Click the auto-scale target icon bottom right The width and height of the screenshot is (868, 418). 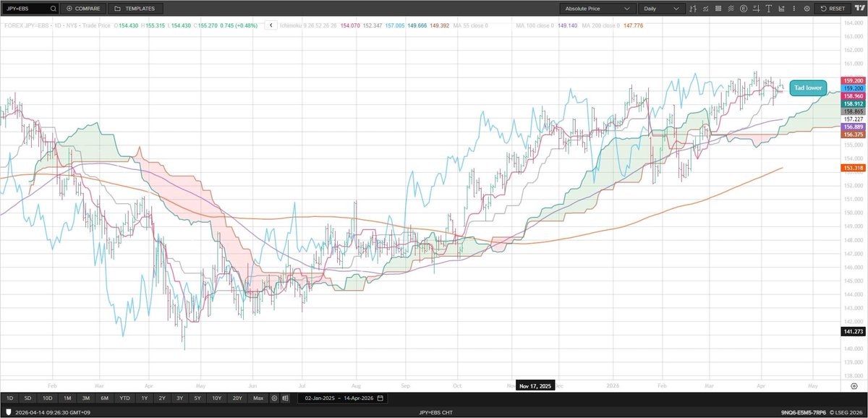click(x=854, y=386)
